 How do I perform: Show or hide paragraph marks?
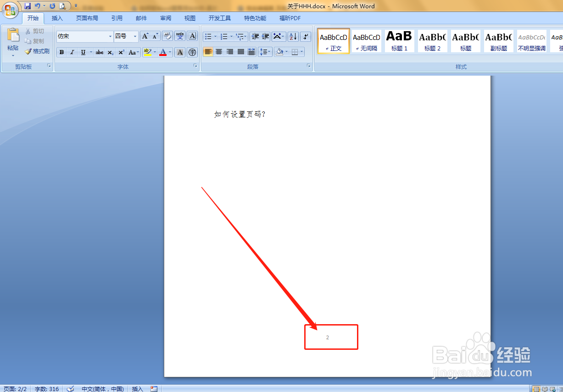click(x=306, y=36)
